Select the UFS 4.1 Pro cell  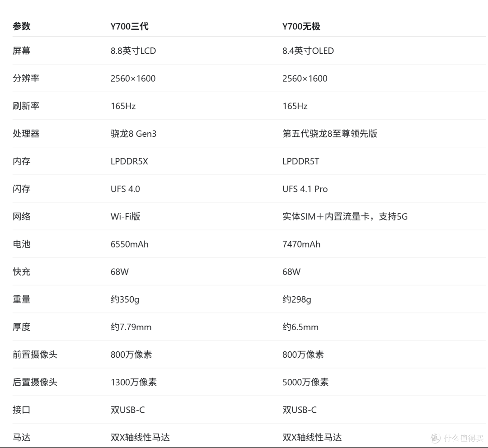[x=305, y=189]
